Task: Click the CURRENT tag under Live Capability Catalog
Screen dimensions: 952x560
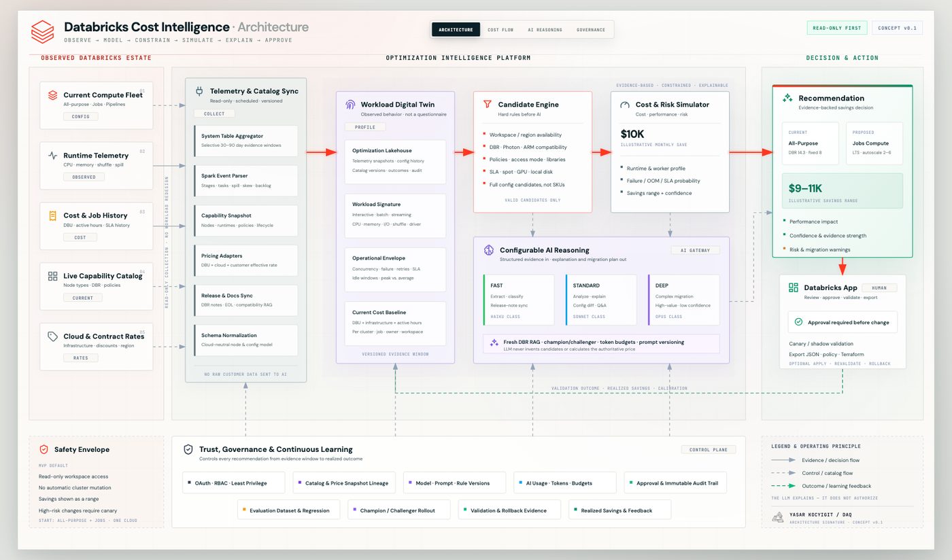Action: click(x=82, y=298)
